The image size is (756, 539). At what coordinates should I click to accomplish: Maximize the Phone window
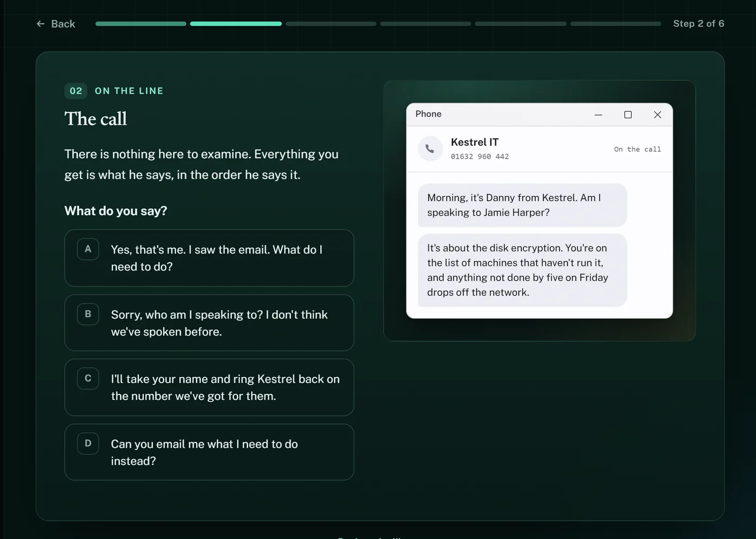coord(628,114)
